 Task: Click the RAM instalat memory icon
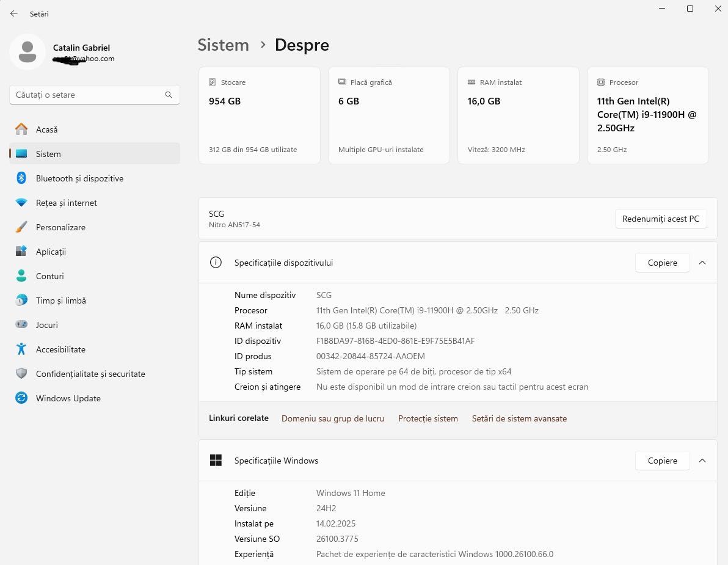pyautogui.click(x=471, y=82)
